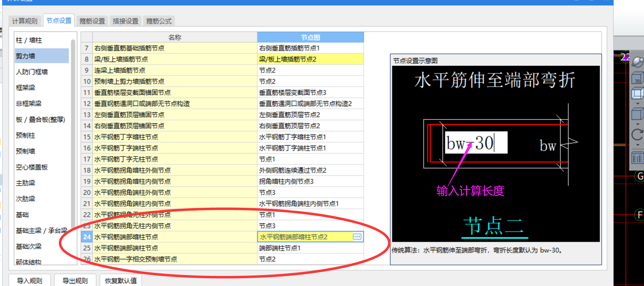
Task: Select the 节点设置 tab
Action: [x=59, y=20]
